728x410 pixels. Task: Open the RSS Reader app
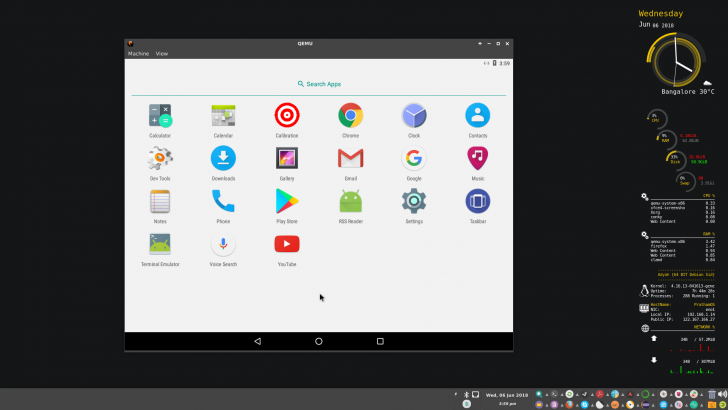[x=350, y=201]
